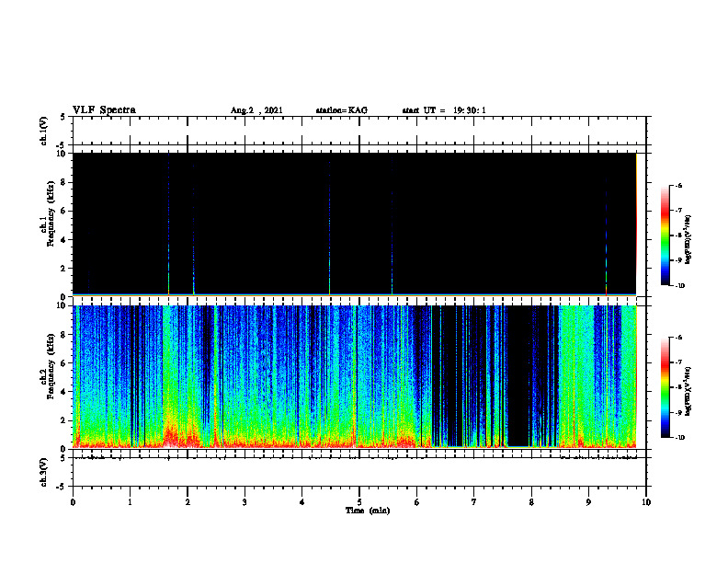Click the ch.2 color bar log(PSD) label
This screenshot has width=728, height=563.
[688, 391]
